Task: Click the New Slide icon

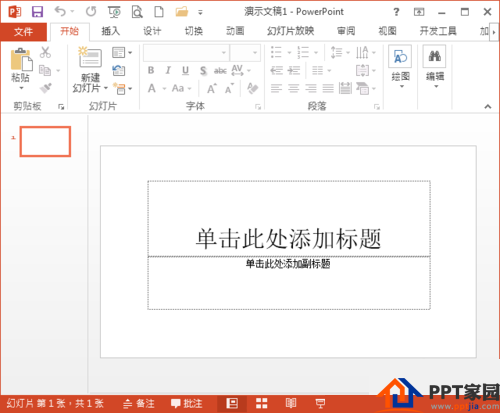Action: [x=90, y=57]
